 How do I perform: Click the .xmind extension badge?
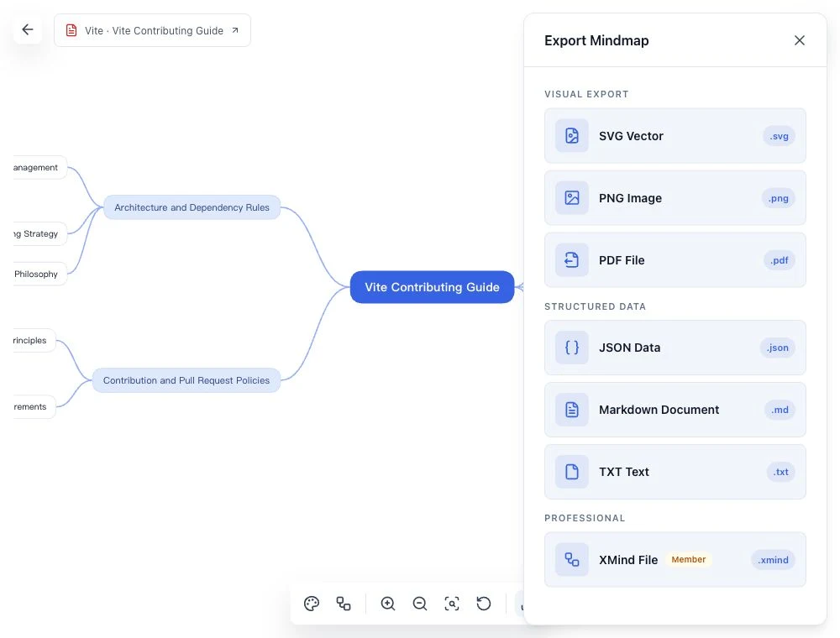coord(773,559)
